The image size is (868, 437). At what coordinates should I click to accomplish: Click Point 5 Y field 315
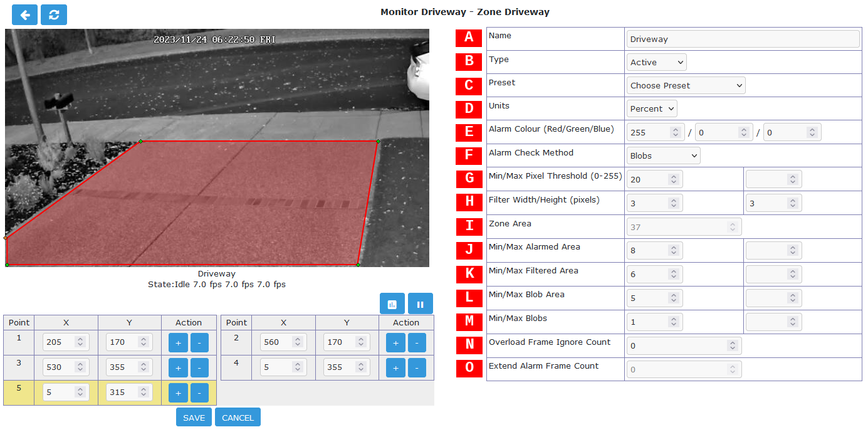129,392
